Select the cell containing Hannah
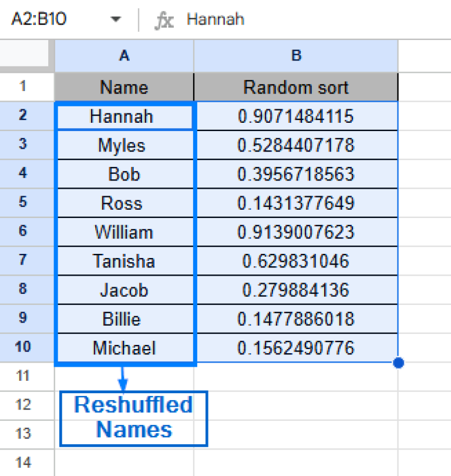Image resolution: width=451 pixels, height=476 pixels. (x=124, y=116)
